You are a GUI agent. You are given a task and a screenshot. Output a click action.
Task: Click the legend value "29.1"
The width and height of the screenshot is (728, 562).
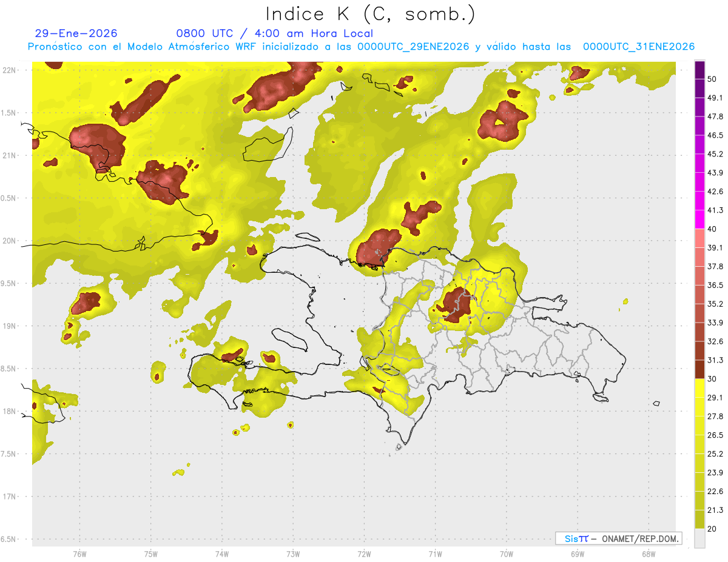click(x=716, y=398)
